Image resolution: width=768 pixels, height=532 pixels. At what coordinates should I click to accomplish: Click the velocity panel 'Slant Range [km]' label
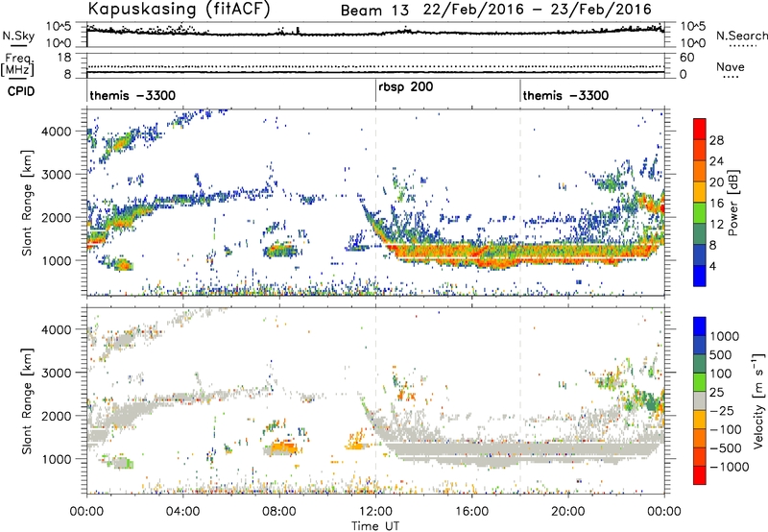[27, 401]
